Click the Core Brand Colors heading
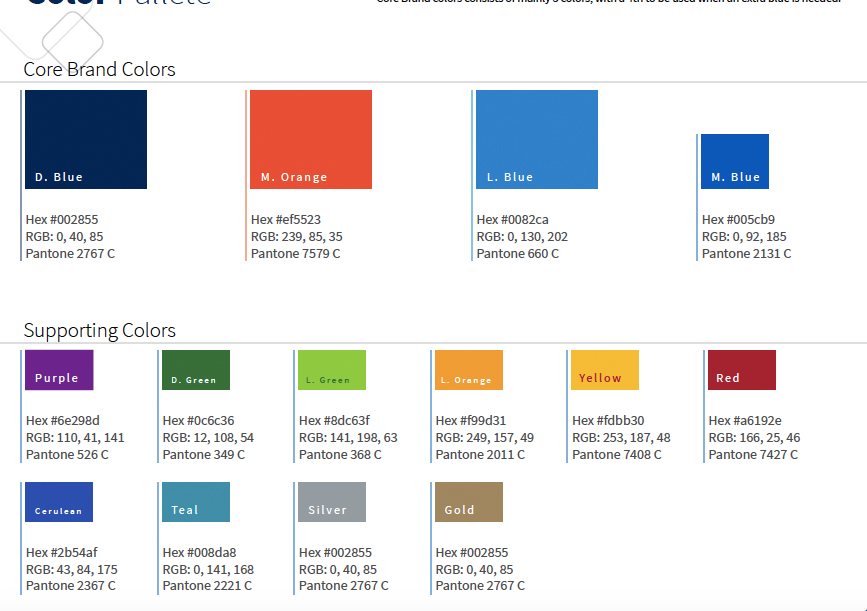The width and height of the screenshot is (867, 611). pos(100,69)
